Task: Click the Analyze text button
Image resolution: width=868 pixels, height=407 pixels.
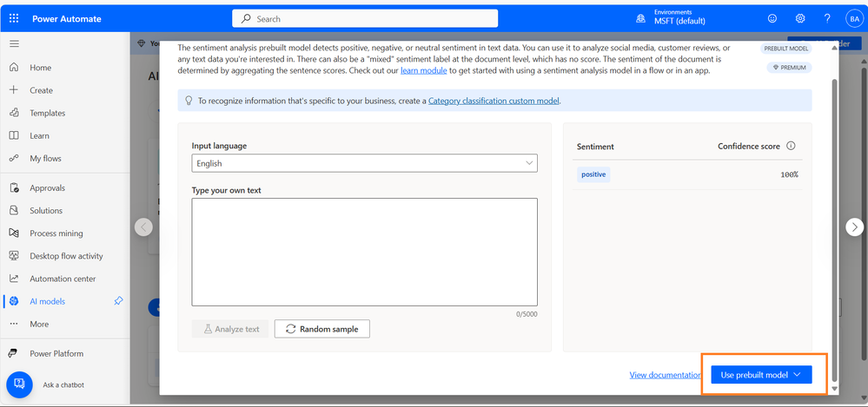Action: click(230, 329)
